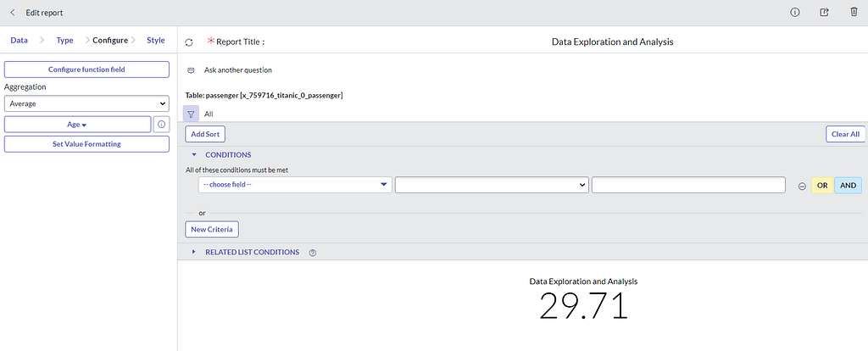Select the Configure step
Screen dimensions: 868x351
110,41
